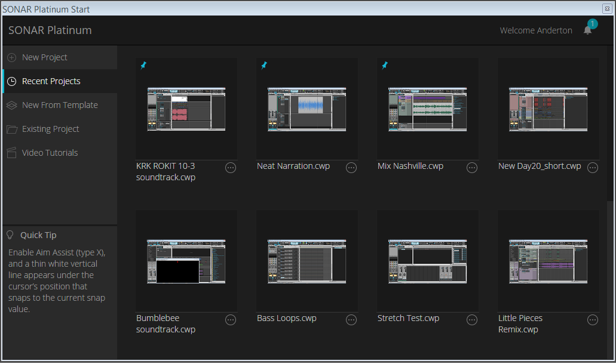Click the Stretch Test.cwp file name
This screenshot has width=616, height=364.
tap(408, 319)
